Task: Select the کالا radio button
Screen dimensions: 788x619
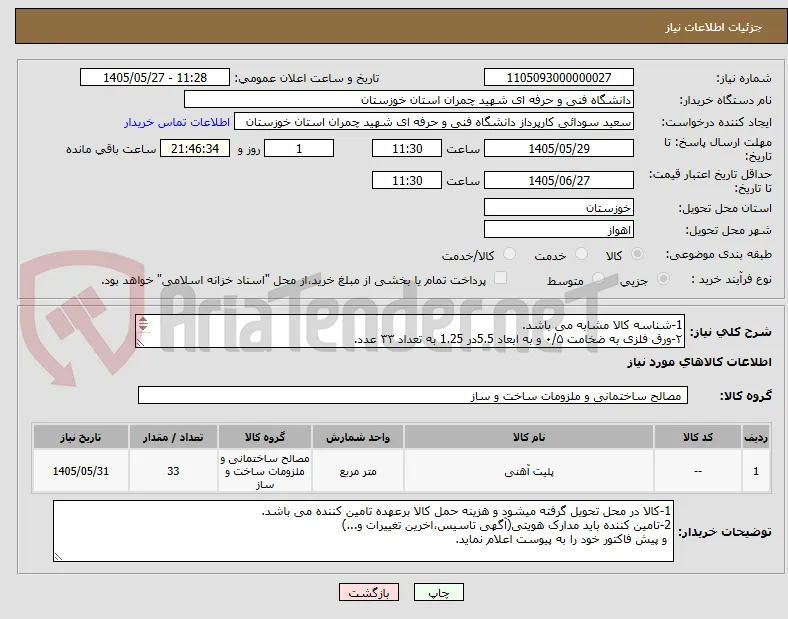Action: coord(637,254)
